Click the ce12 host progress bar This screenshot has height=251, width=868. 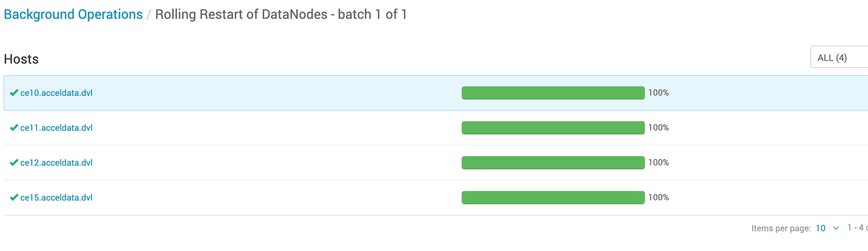(x=553, y=163)
